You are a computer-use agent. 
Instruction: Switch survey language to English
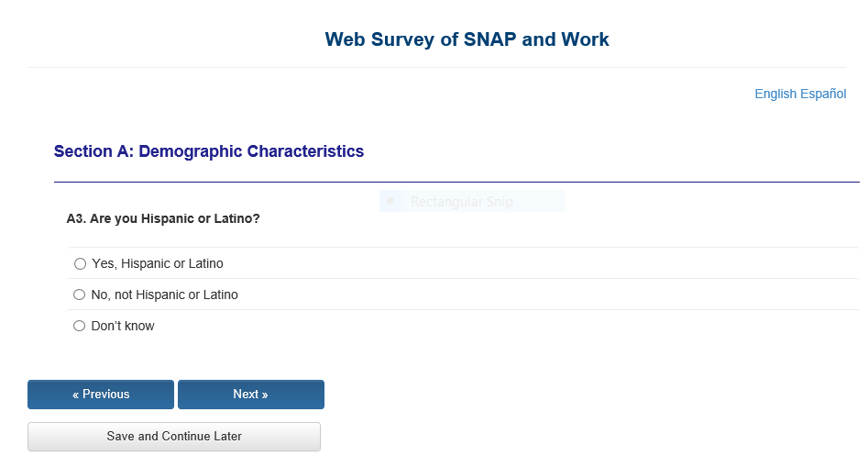click(775, 94)
